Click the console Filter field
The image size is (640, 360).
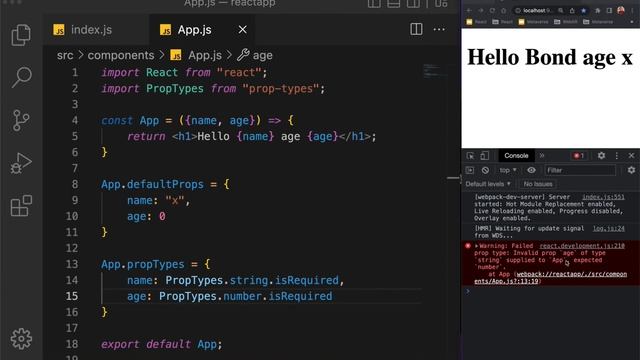[x=580, y=170]
